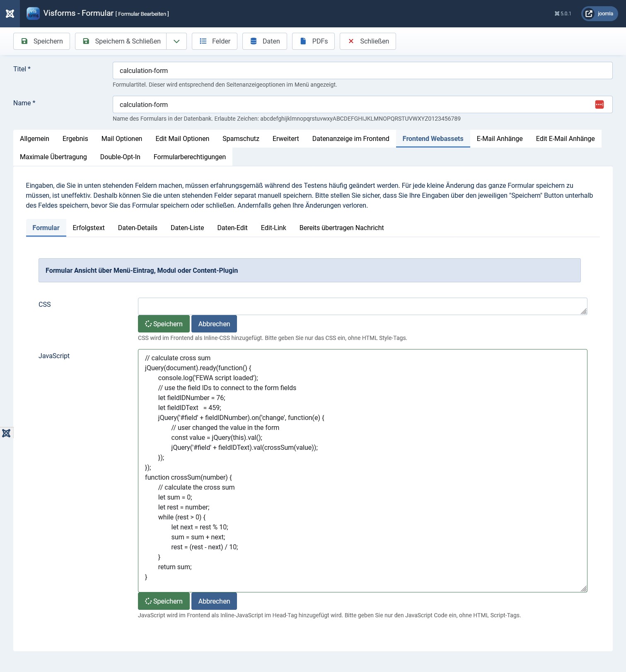Screen dimensions: 626x672
Task: Open Felder list from the toolbar
Action: point(214,41)
